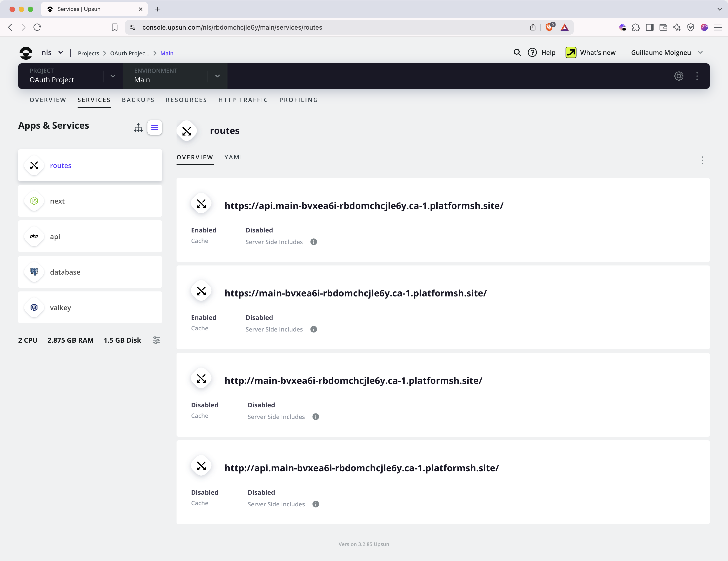
Task: Open routes overview three-dot menu
Action: pos(702,161)
